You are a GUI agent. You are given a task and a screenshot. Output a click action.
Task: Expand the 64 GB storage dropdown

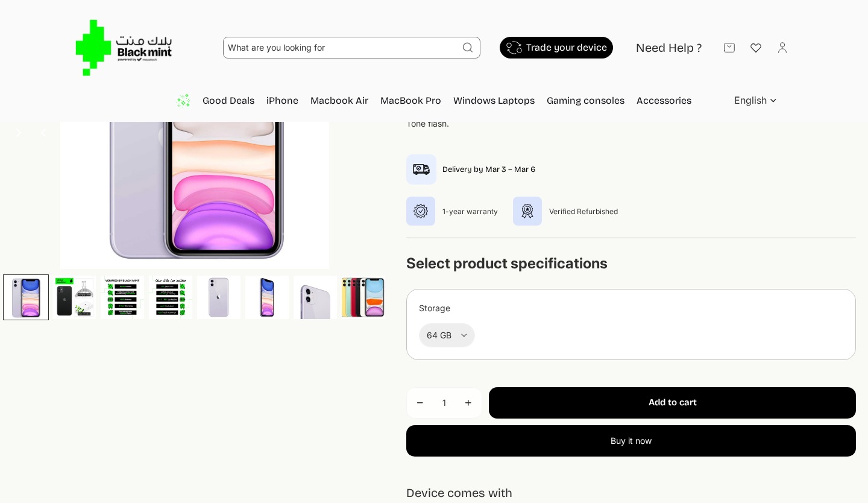pos(447,335)
